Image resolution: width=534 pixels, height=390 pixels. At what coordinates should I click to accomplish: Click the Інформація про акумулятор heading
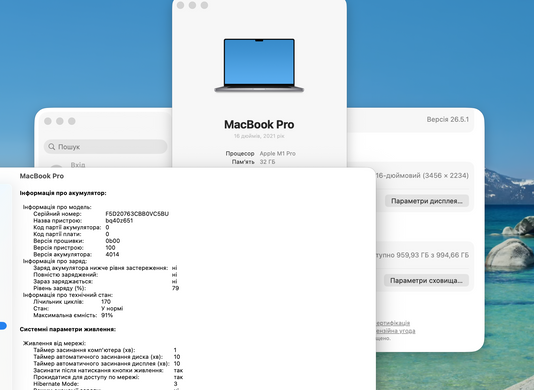pos(63,193)
